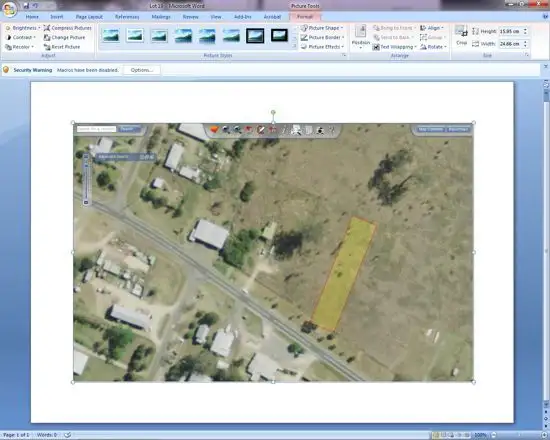The height and width of the screenshot is (440, 550).
Task: Open Picture Styles dialog launcher
Action: pyautogui.click(x=344, y=55)
